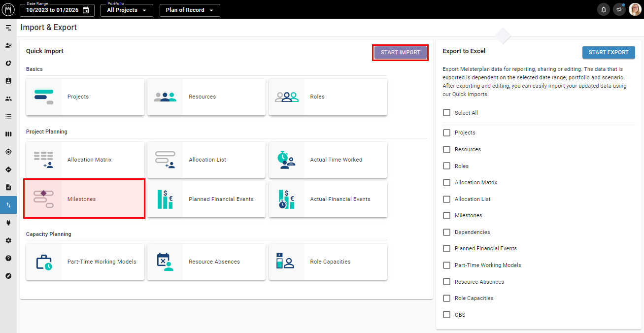Check the Select All export checkbox
This screenshot has width=644, height=333.
(x=447, y=113)
